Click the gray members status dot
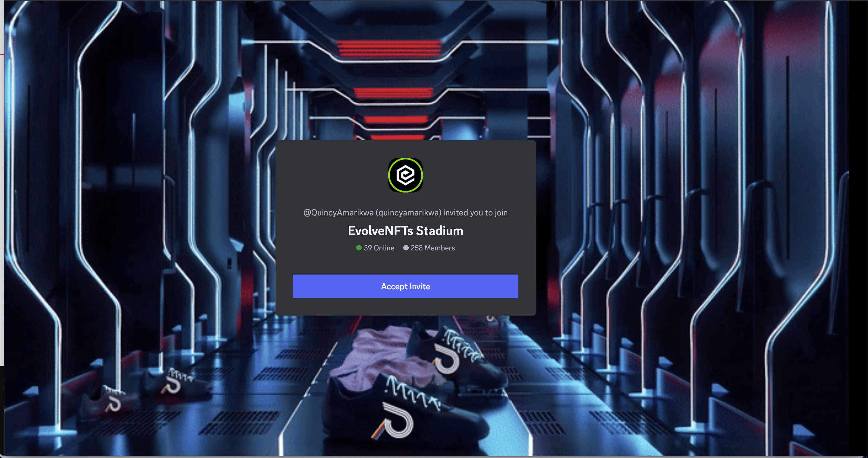Viewport: 868px width, 458px height. click(x=406, y=248)
